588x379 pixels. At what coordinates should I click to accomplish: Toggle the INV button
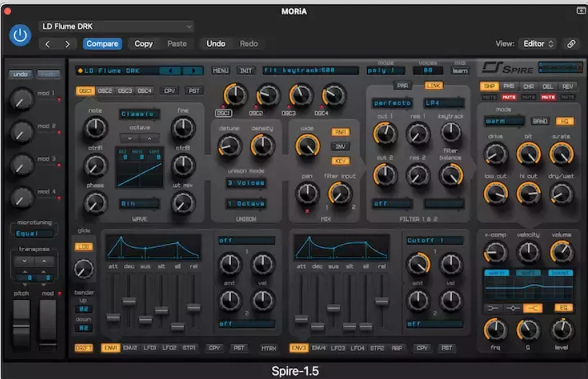340,147
